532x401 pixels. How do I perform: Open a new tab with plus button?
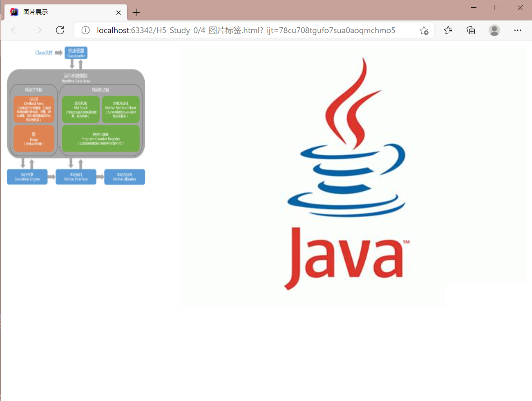[136, 12]
